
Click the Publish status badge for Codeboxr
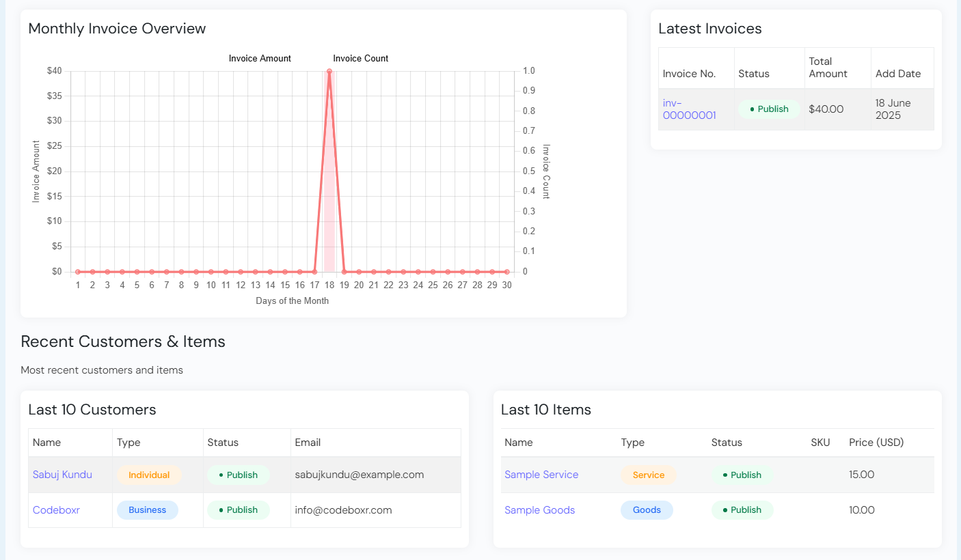[238, 510]
